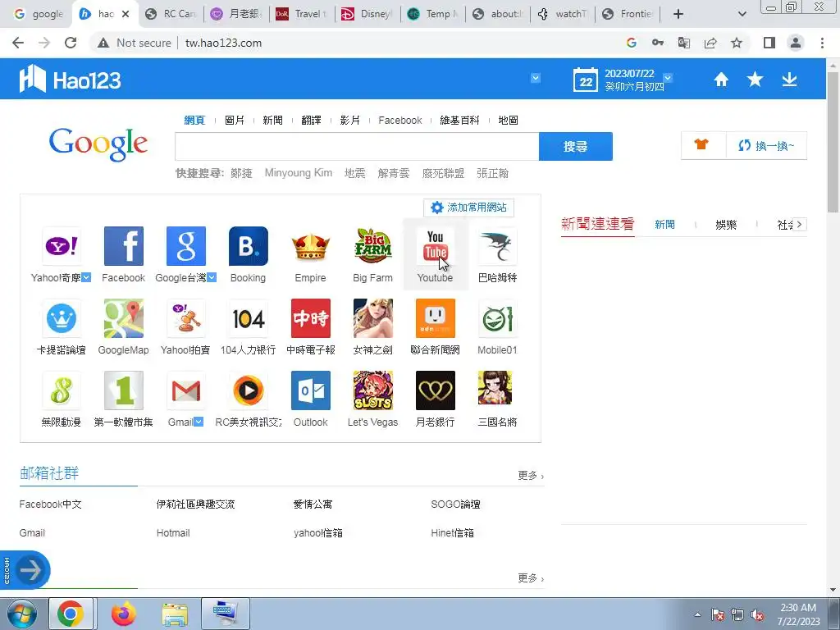840x630 pixels.
Task: Expand the Yahoo!奇摩 dropdown arrow
Action: [86, 277]
